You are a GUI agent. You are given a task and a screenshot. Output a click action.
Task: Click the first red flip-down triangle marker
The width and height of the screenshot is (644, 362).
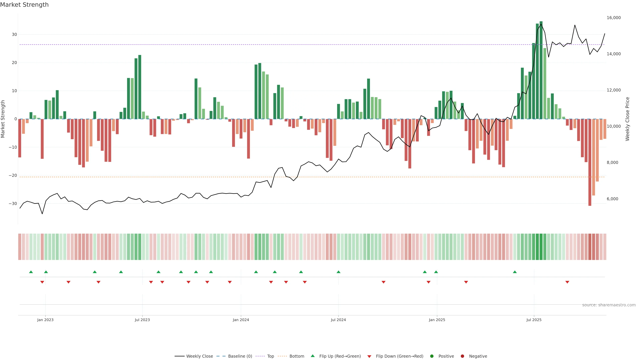coord(42,282)
